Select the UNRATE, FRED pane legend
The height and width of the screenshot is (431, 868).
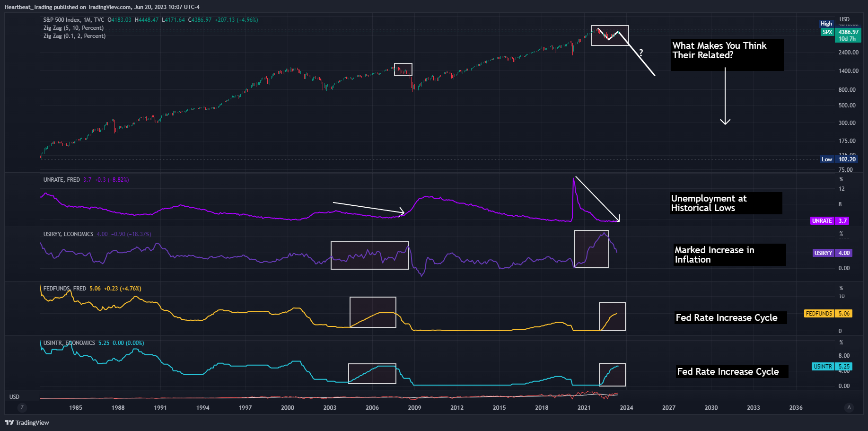pos(61,180)
